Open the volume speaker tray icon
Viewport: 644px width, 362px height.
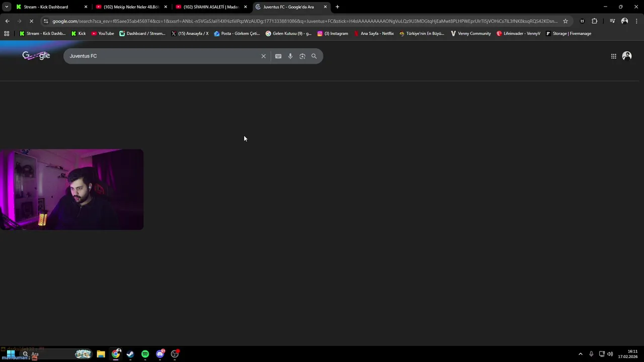coord(610,354)
